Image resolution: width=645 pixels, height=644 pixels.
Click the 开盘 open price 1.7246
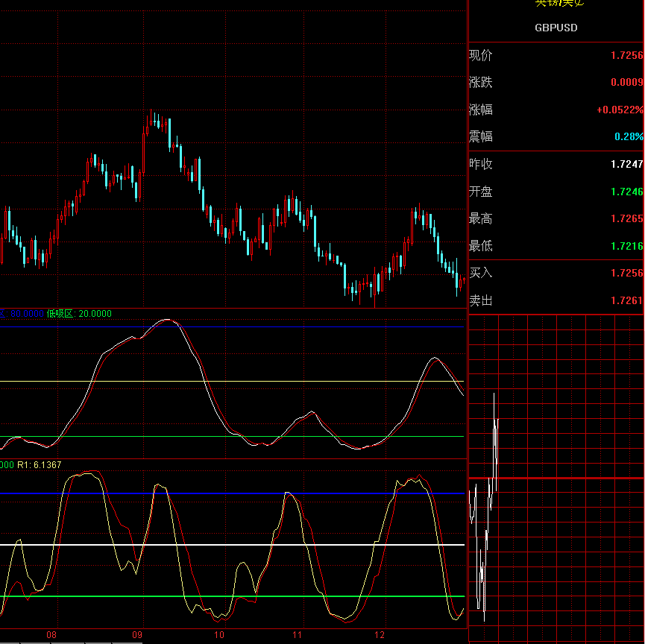coord(626,192)
